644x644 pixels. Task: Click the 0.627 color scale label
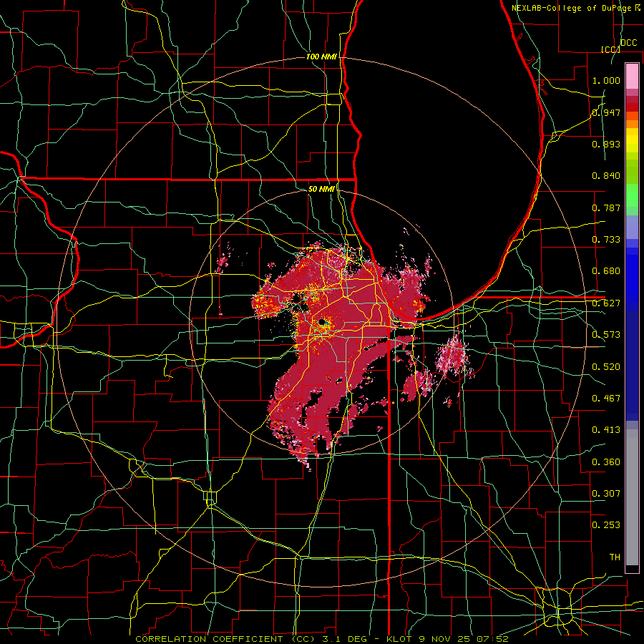click(x=606, y=303)
